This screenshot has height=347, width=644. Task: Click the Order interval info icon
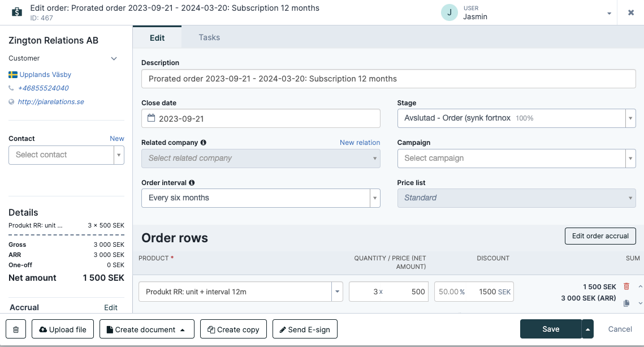(x=192, y=182)
